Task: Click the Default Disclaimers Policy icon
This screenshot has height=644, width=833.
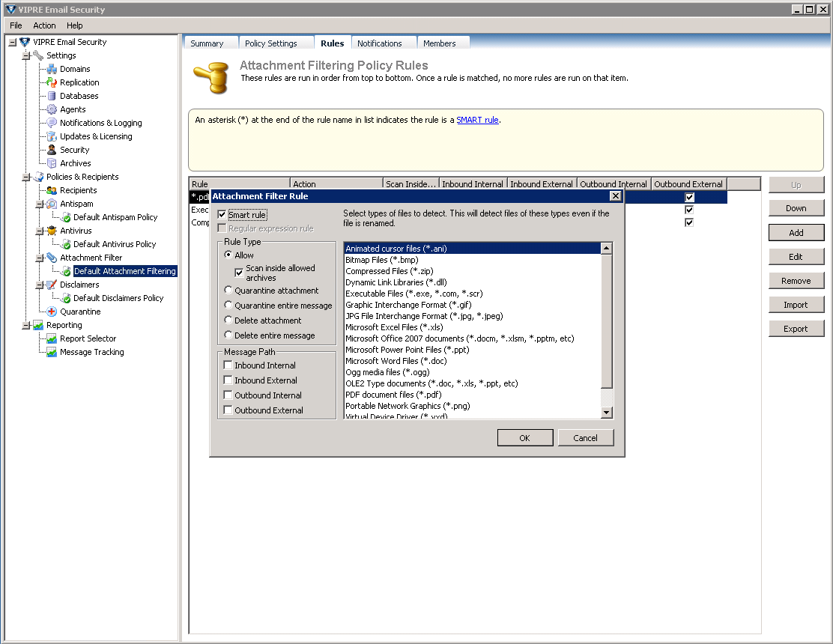Action: (65, 298)
